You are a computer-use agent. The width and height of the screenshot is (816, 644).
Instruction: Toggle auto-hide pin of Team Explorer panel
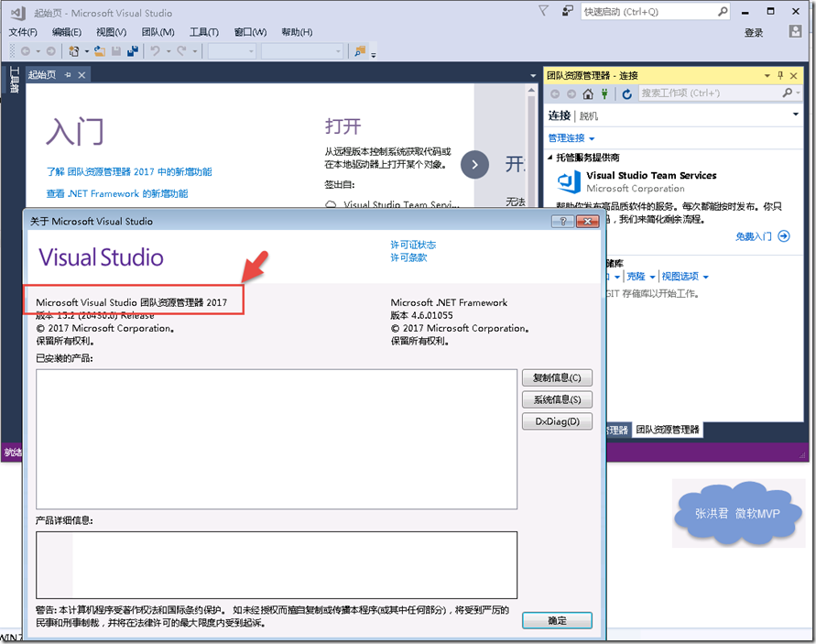[x=780, y=75]
